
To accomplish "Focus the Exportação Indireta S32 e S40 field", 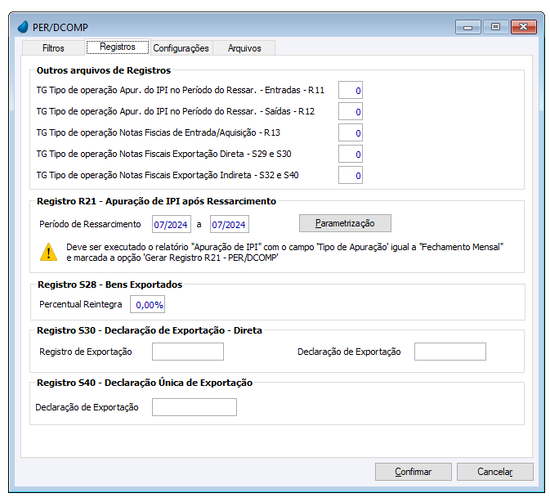I will coord(350,175).
